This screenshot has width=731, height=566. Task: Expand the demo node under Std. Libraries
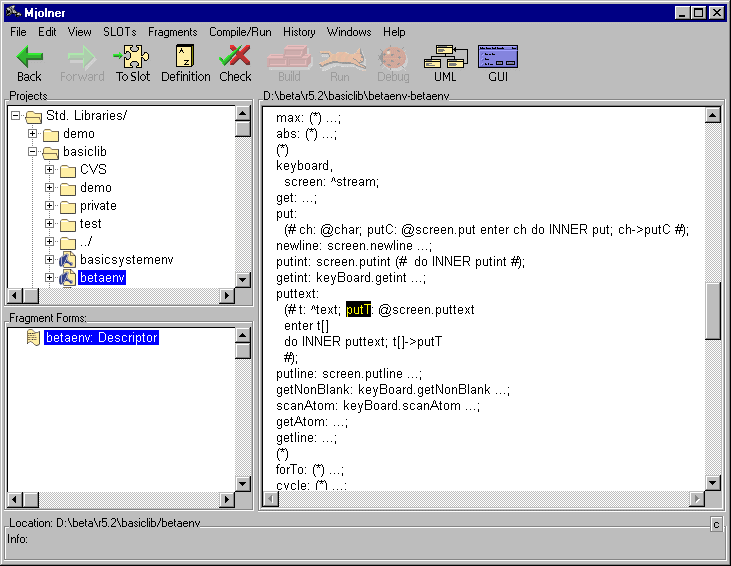coord(33,134)
